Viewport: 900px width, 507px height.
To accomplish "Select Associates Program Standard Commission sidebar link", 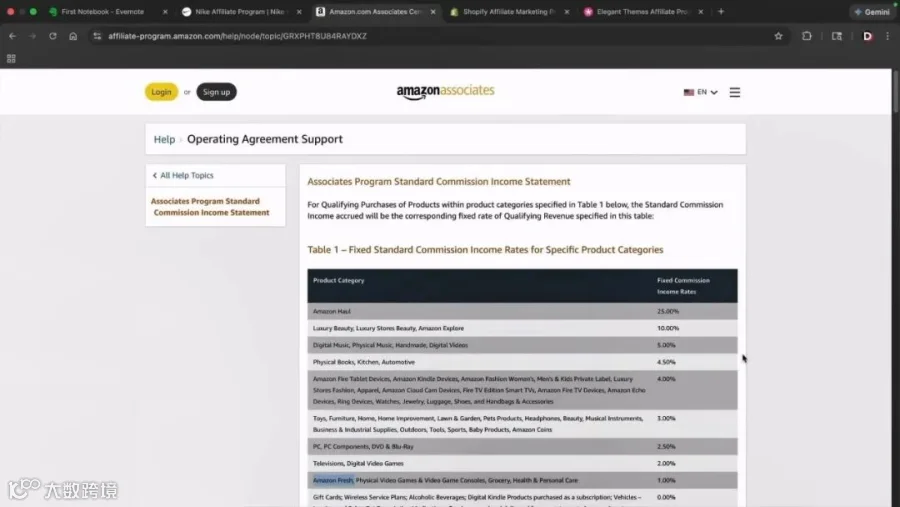I will (x=210, y=207).
